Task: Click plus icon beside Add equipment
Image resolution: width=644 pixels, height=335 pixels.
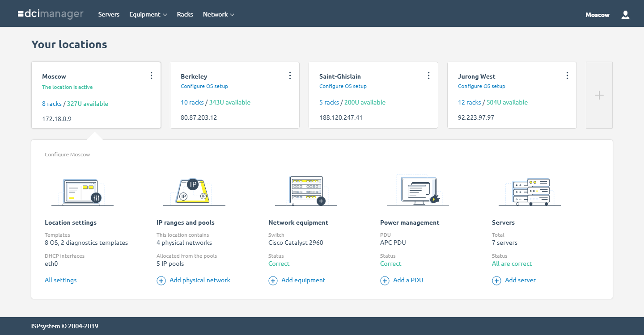Action: [273, 281]
